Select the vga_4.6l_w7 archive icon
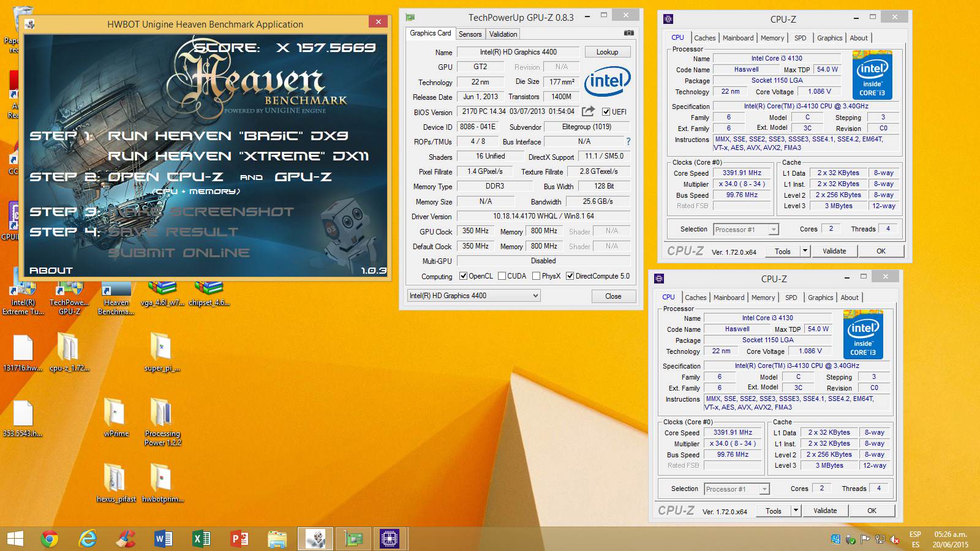Screen dimensions: 980x551 [162, 294]
